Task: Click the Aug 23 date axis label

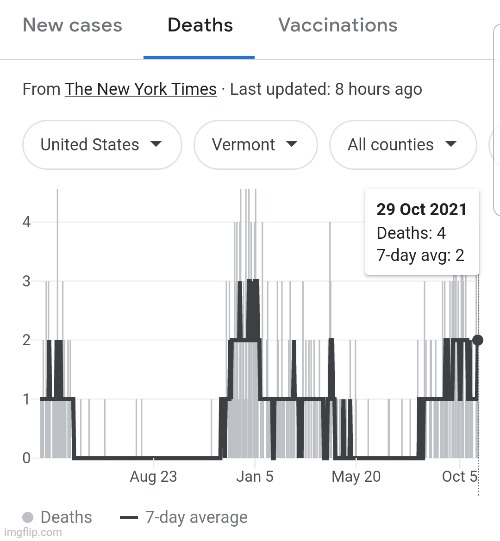Action: tap(153, 476)
